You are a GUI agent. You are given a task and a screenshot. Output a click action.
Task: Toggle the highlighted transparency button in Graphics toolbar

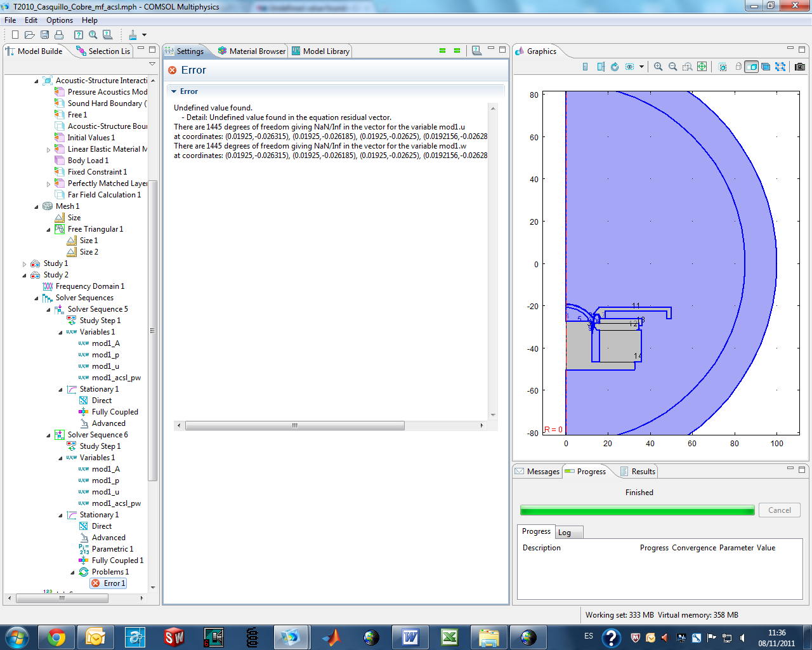752,67
